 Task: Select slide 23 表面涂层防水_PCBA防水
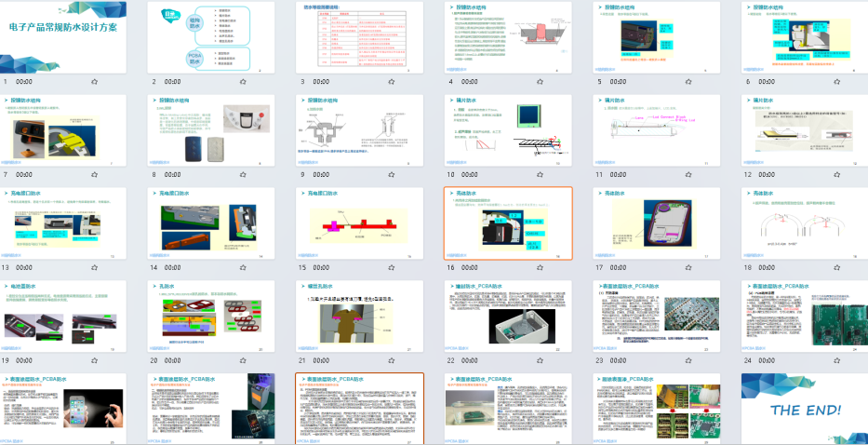[x=657, y=317]
